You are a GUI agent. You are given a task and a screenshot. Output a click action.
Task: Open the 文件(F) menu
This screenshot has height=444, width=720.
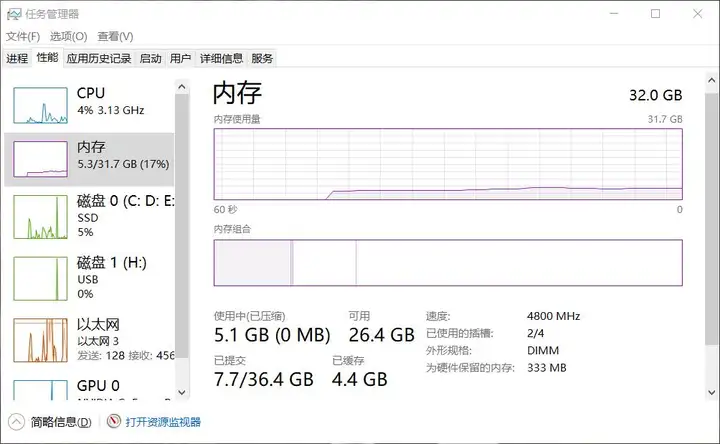pos(23,36)
